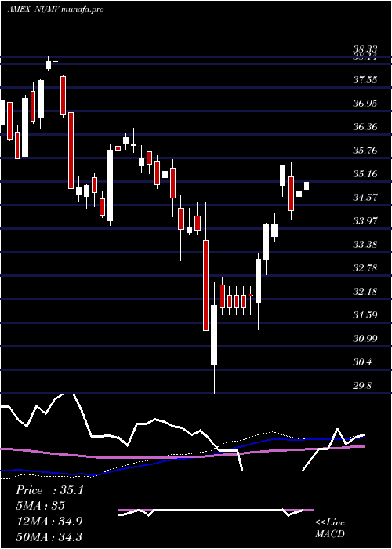Click the 50MA : 34.3 readout
392x549 pixels.
49,536
